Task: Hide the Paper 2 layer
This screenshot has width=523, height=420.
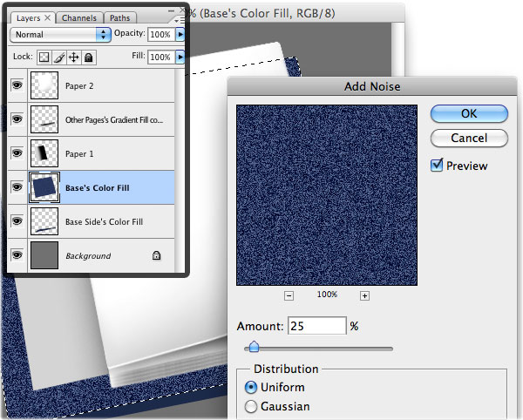Action: (x=17, y=85)
